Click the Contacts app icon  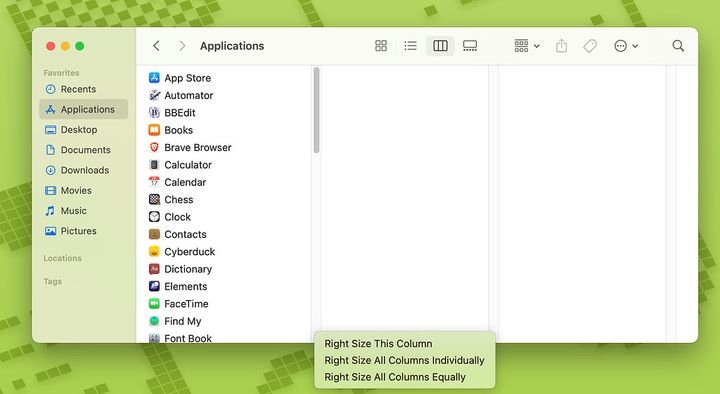tap(154, 234)
